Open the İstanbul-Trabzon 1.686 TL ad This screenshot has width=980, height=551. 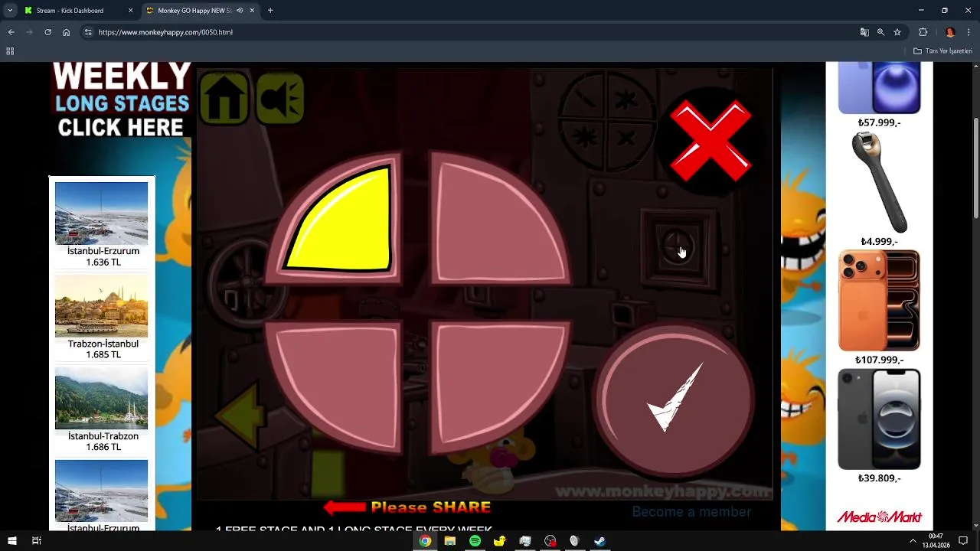click(x=102, y=409)
